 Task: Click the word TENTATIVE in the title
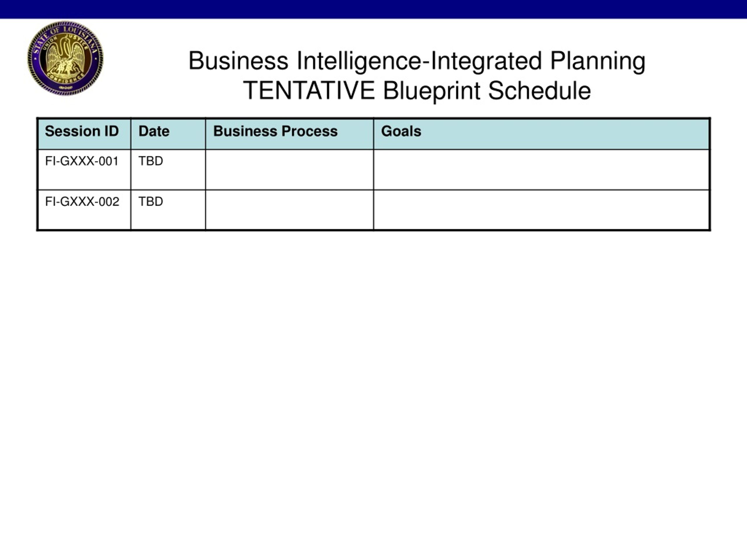tap(309, 91)
